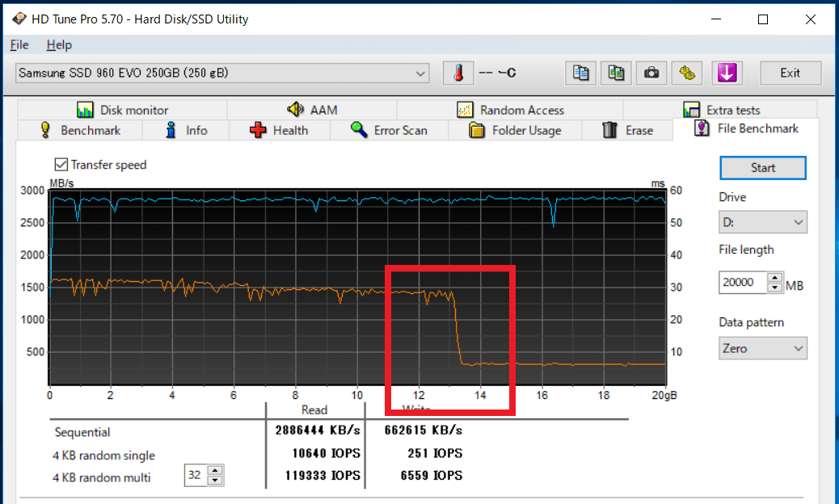Open the Drive D: dropdown
Screen dimensions: 839x504
(762, 222)
